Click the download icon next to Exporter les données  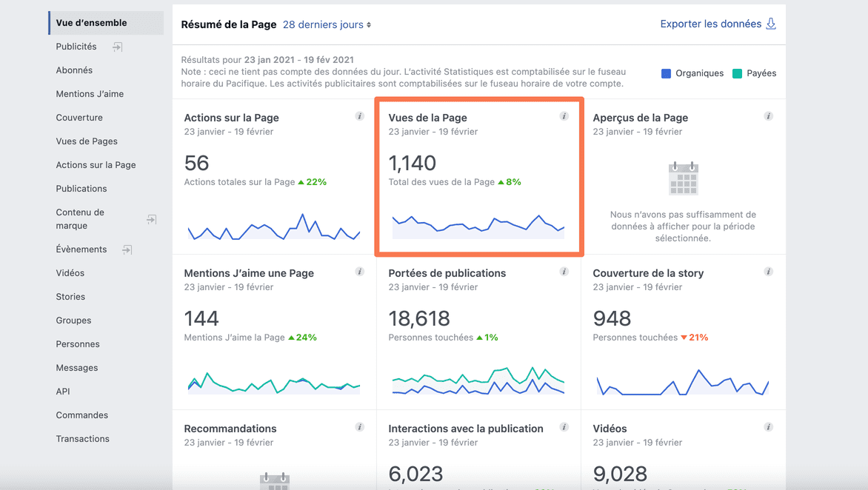770,24
